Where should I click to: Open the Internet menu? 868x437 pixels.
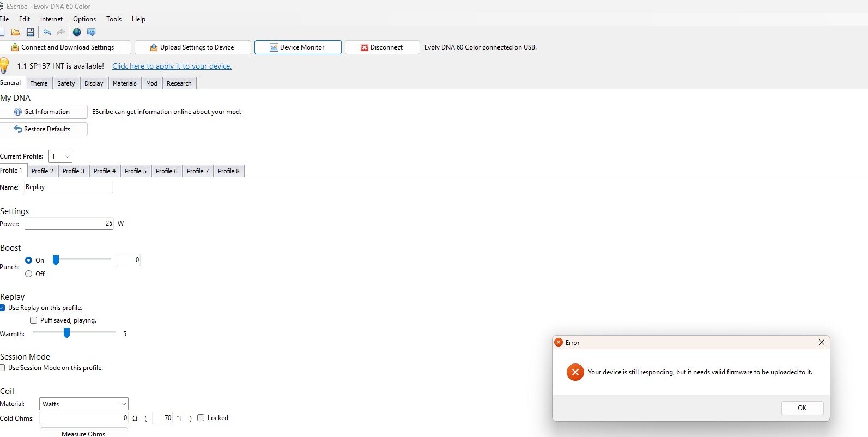51,19
